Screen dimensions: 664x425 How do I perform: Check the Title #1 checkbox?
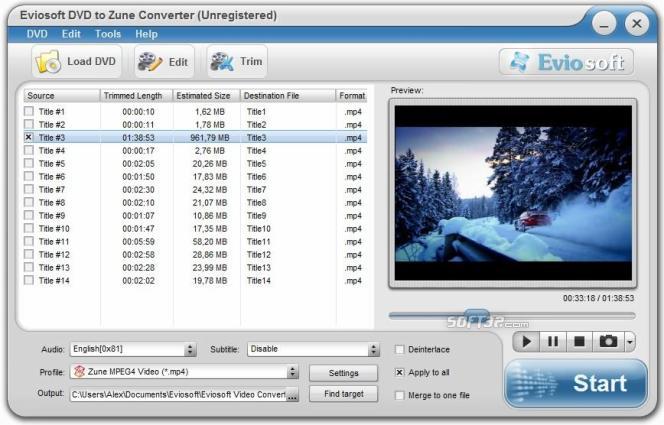pyautogui.click(x=29, y=111)
